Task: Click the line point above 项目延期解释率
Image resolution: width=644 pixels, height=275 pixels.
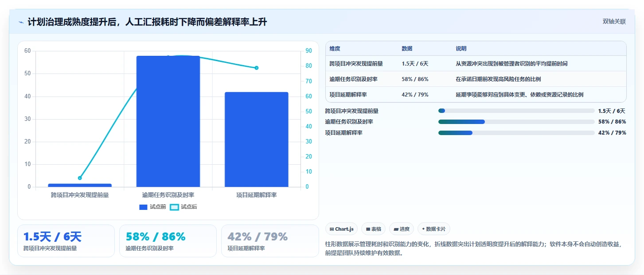Action: (257, 68)
